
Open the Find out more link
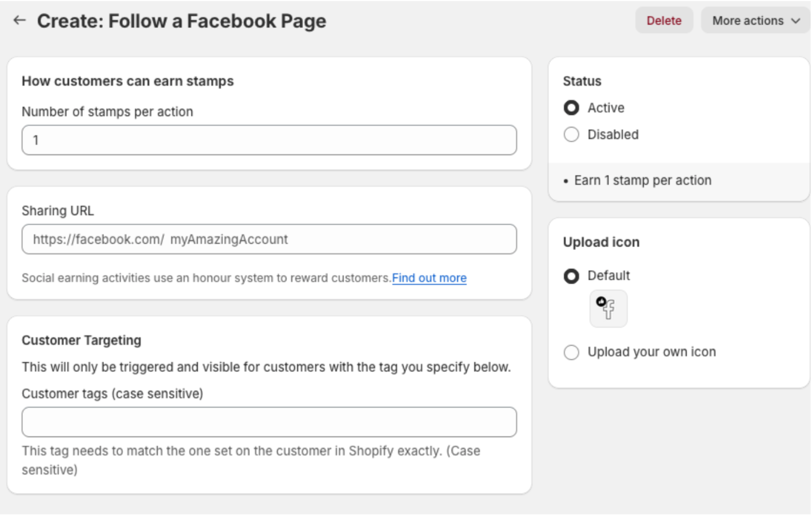click(x=429, y=278)
